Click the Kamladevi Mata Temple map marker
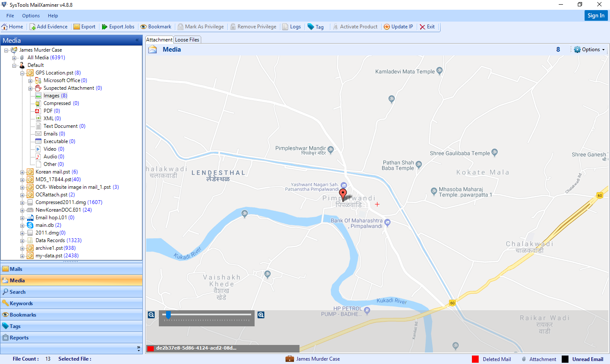 click(440, 71)
